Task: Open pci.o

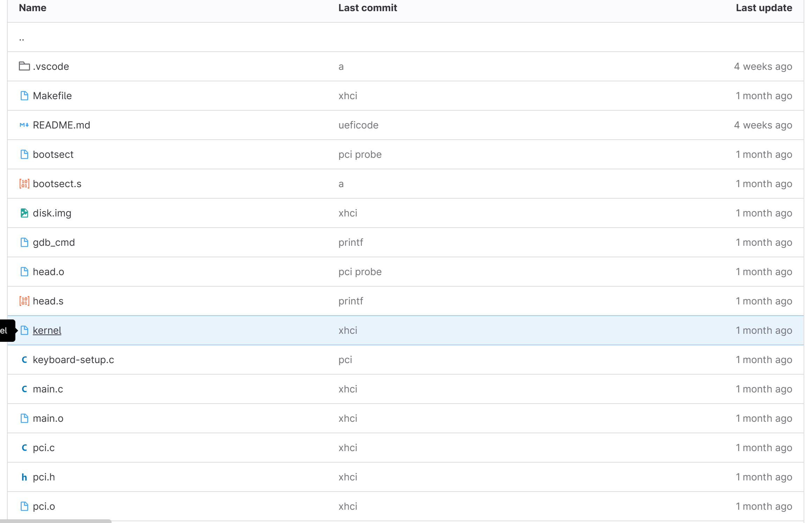Action: (44, 506)
